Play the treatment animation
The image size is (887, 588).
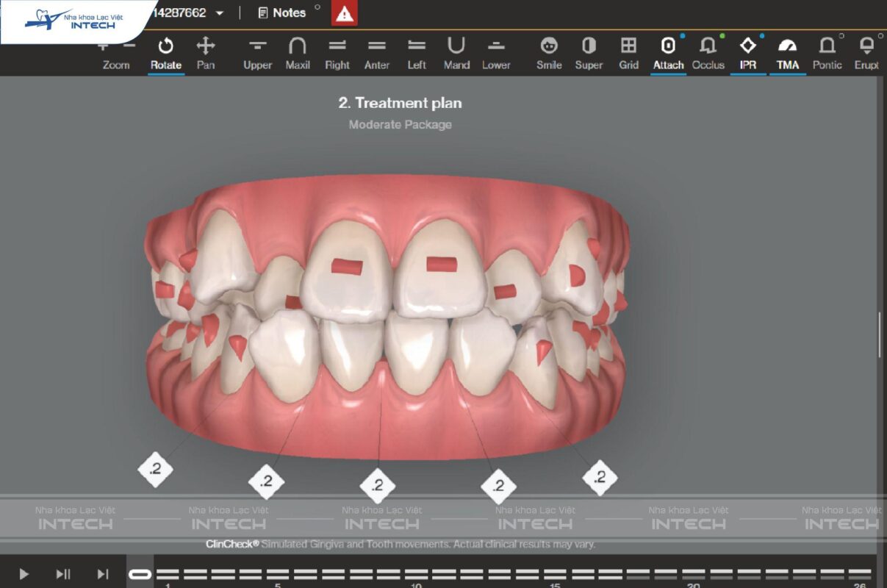(24, 574)
